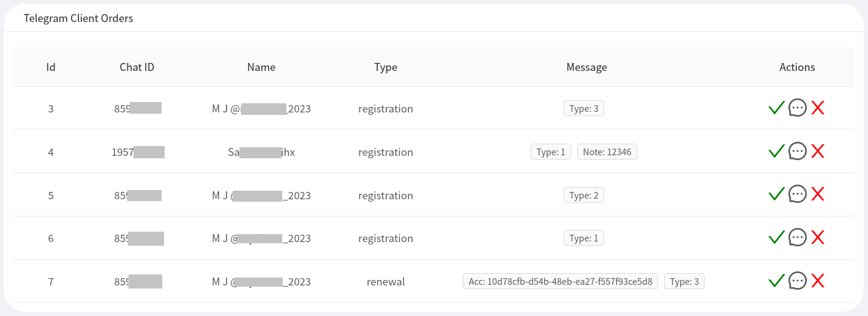Reject renewal order 7 red X

click(818, 281)
